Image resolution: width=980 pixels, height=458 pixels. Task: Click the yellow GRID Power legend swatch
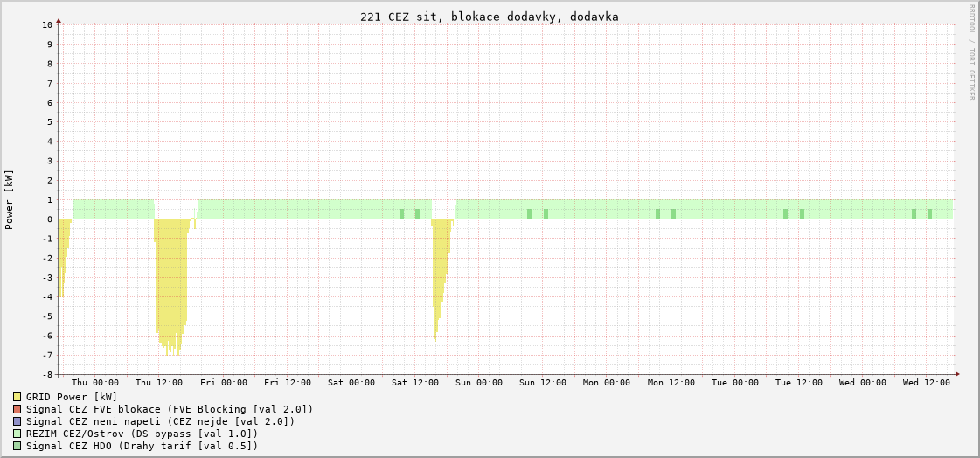point(17,397)
